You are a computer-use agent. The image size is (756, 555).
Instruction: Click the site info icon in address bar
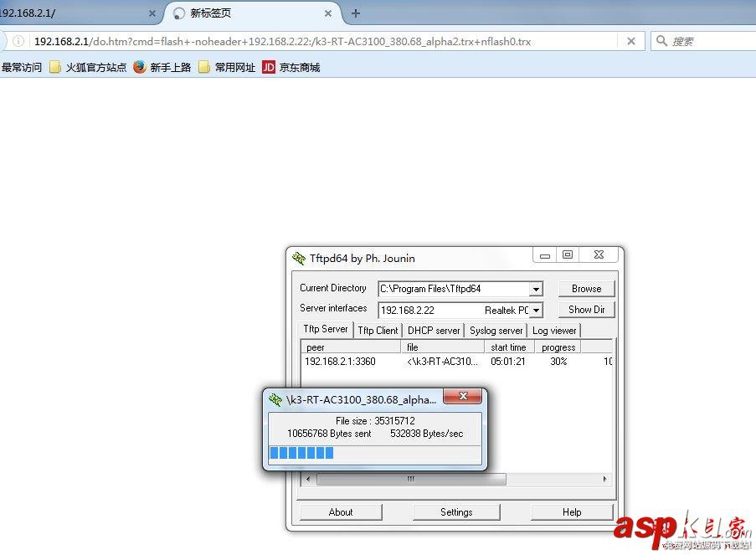click(18, 41)
